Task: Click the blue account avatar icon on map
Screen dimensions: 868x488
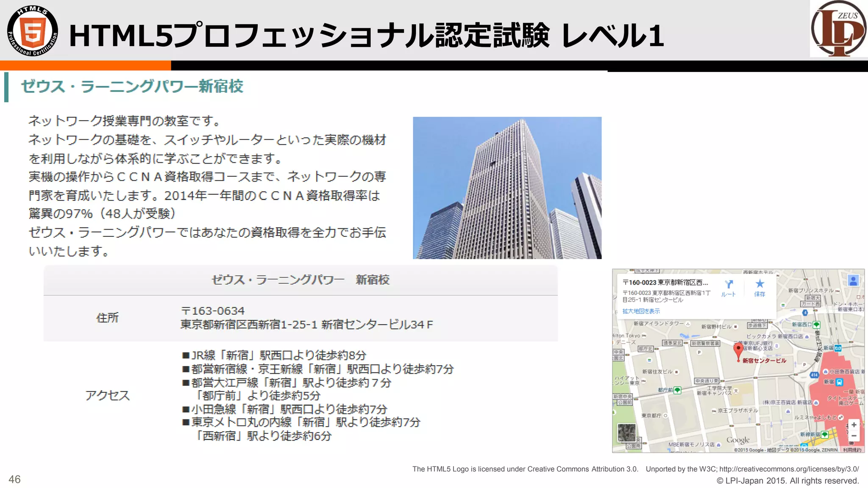Action: click(x=853, y=280)
